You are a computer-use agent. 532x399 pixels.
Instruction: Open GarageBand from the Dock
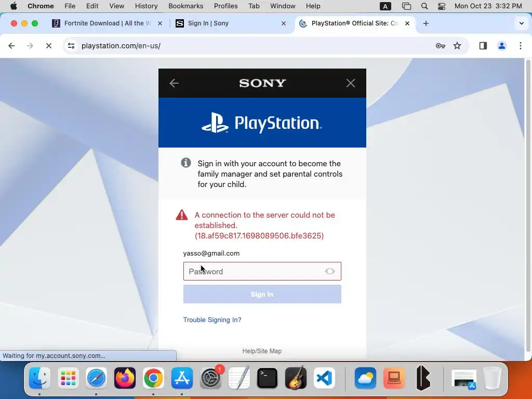click(296, 378)
